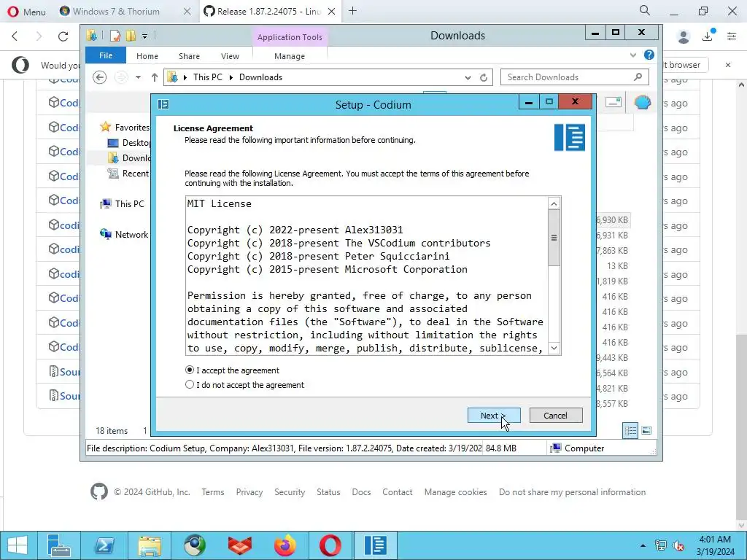Click the license text scrollbar down arrow
This screenshot has height=560, width=747.
554,348
